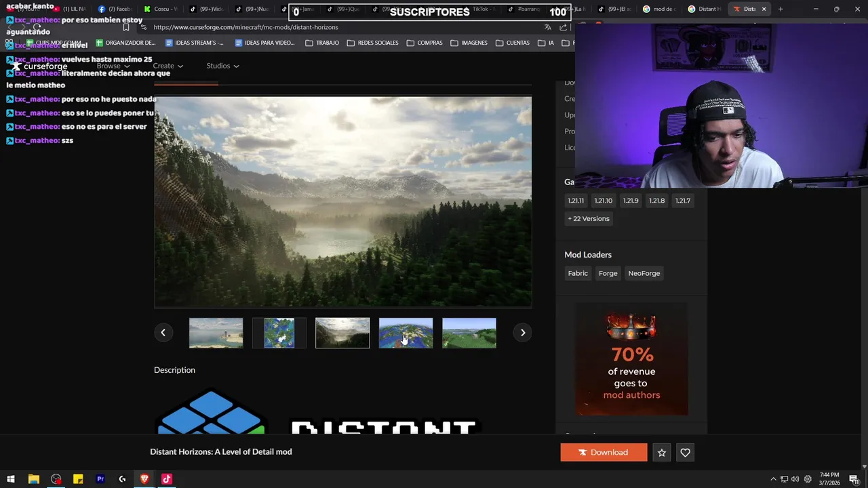
Task: Open the sticky notes taskbar icon
Action: click(x=78, y=479)
